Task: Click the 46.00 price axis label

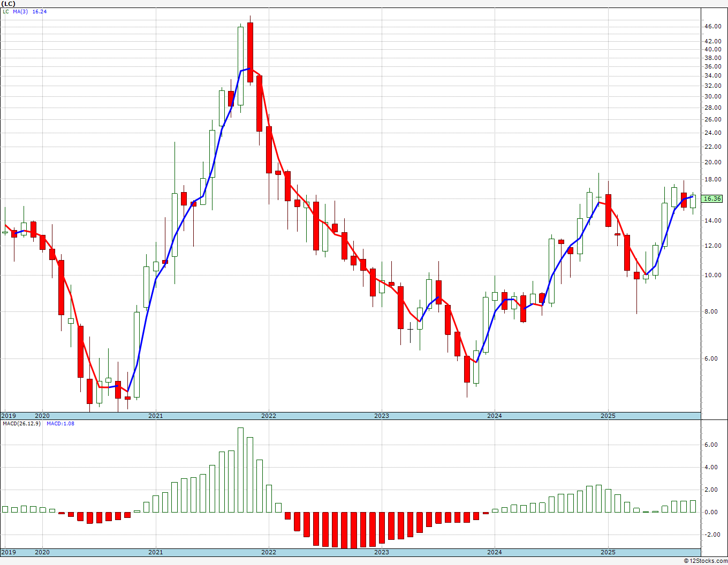Action: (x=712, y=26)
